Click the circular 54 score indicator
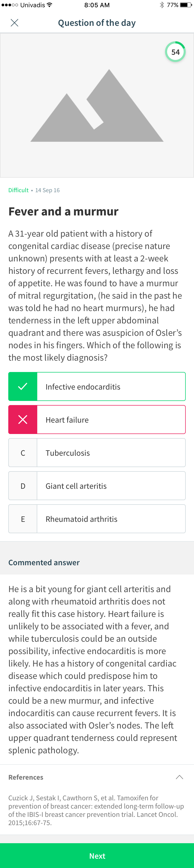This screenshot has height=868, width=194. pyautogui.click(x=175, y=52)
